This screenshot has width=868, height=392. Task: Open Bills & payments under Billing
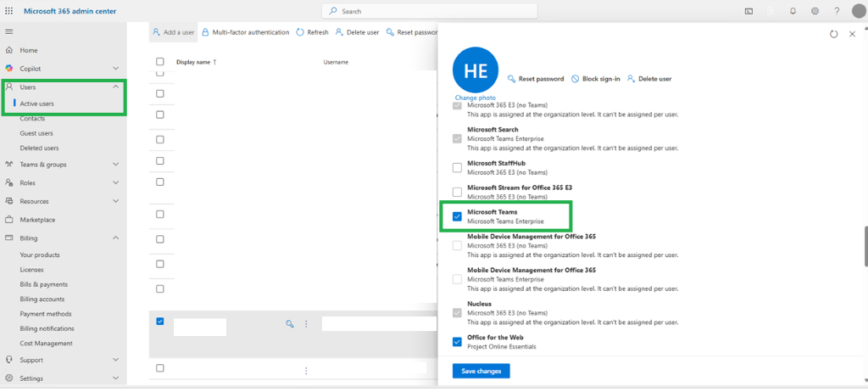(x=44, y=284)
